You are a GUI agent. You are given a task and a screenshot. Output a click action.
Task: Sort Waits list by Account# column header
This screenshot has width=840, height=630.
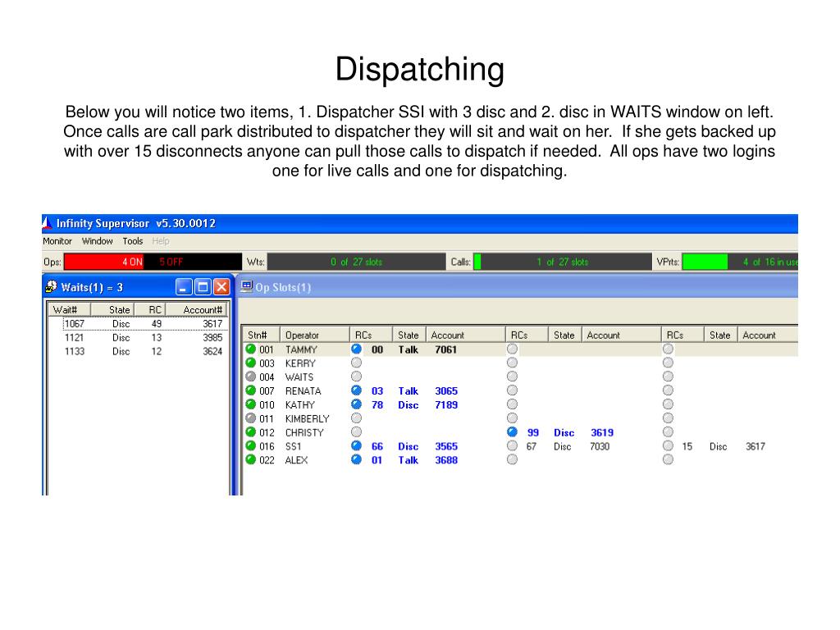(197, 309)
